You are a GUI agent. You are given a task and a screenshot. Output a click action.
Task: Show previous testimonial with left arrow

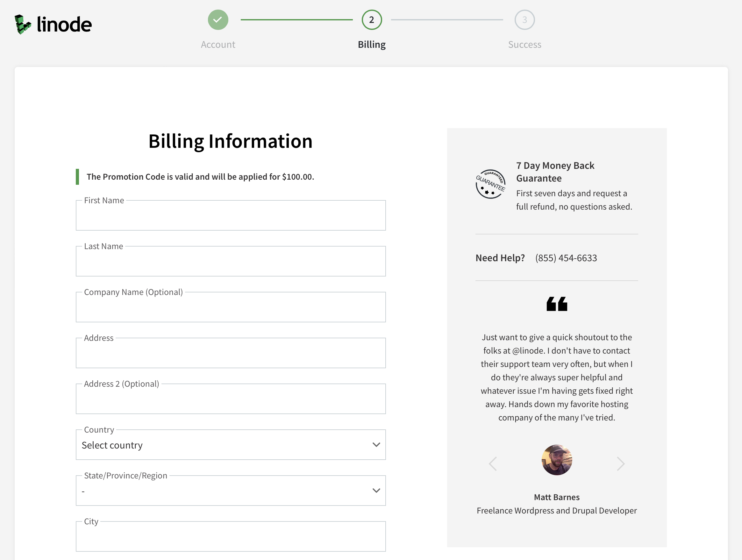tap(493, 464)
